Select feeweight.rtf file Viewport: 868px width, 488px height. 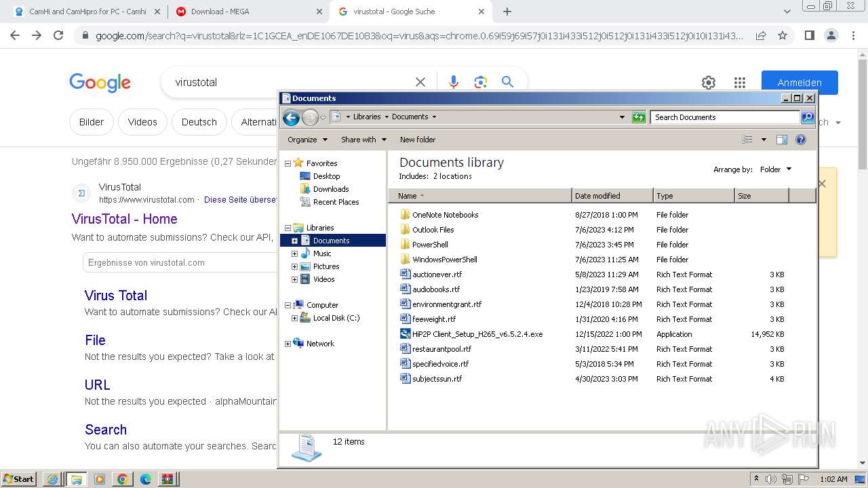click(434, 319)
